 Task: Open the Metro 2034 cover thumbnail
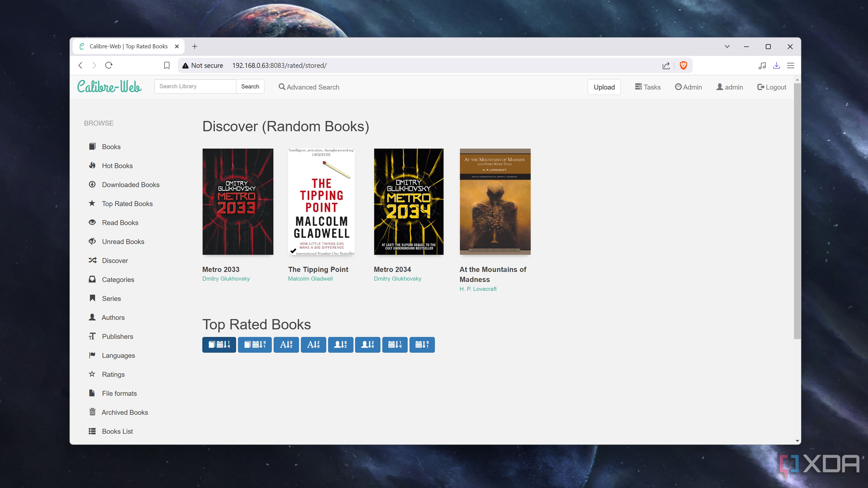tap(409, 202)
